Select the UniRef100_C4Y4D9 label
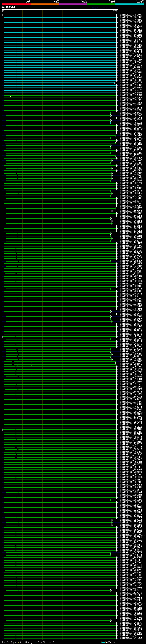The height and width of the screenshot is (644, 146). click(x=131, y=135)
